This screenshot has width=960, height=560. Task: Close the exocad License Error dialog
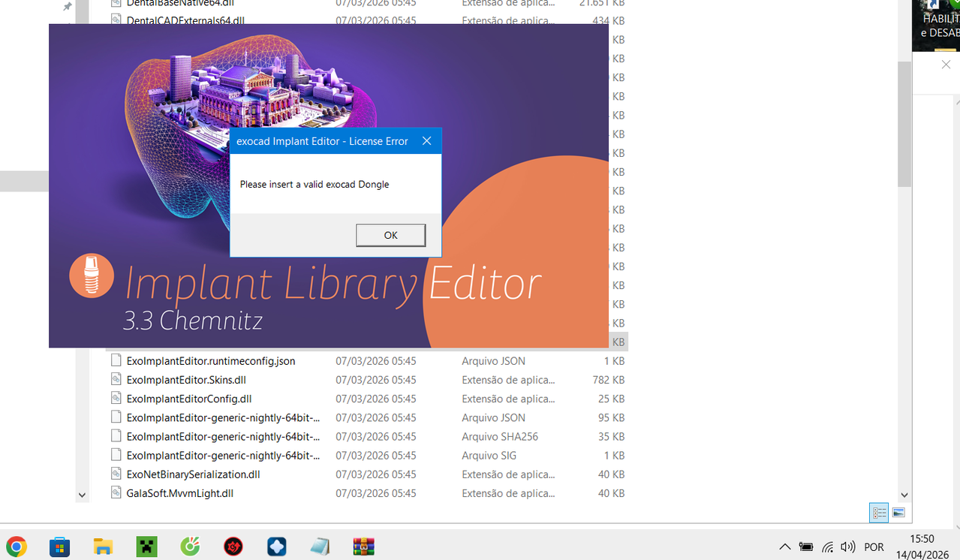click(426, 141)
